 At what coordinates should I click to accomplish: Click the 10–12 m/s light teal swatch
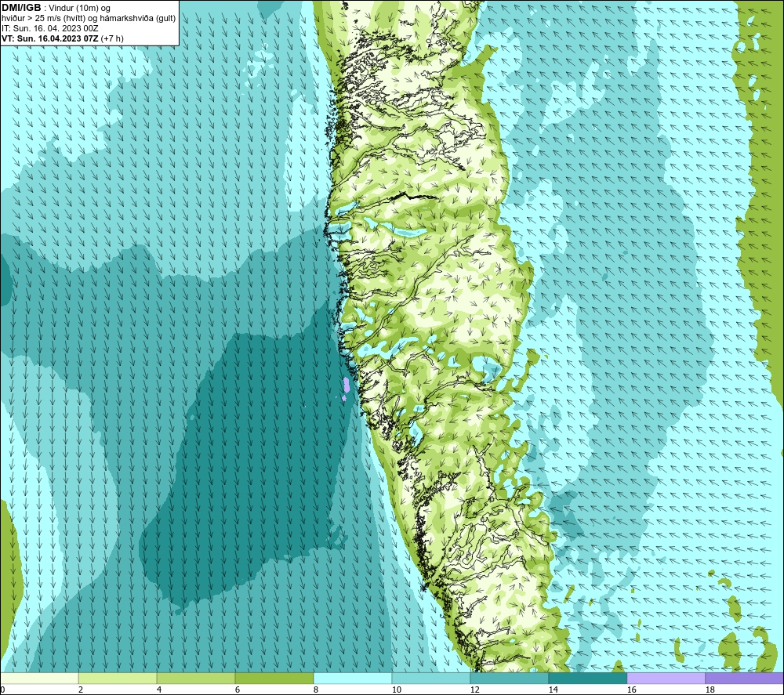coord(431,678)
